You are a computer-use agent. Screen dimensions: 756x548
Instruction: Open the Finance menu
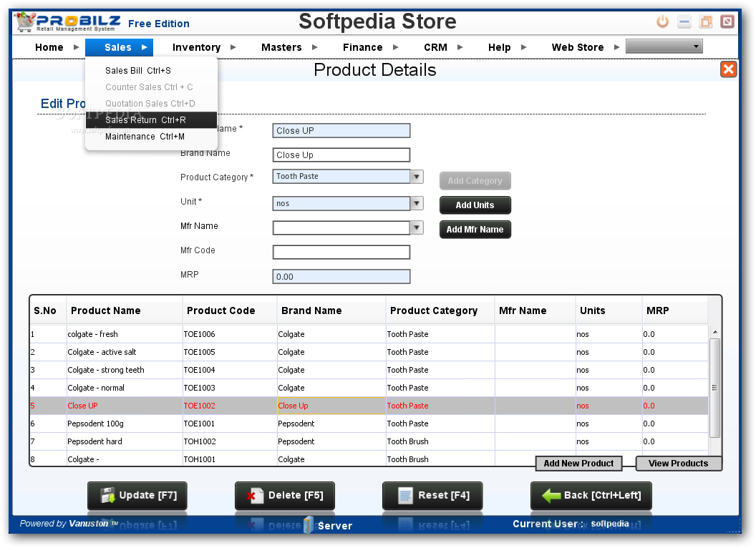pos(362,47)
